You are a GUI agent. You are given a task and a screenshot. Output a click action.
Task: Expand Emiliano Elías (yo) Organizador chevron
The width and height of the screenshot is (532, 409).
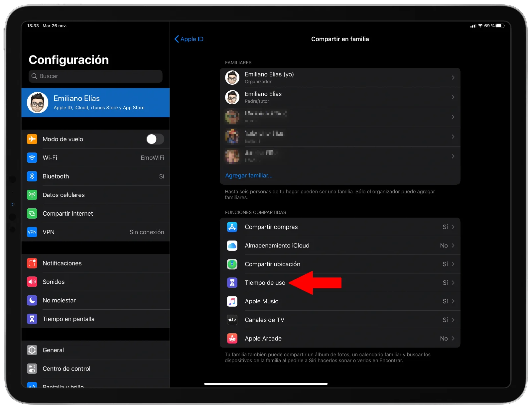point(453,77)
